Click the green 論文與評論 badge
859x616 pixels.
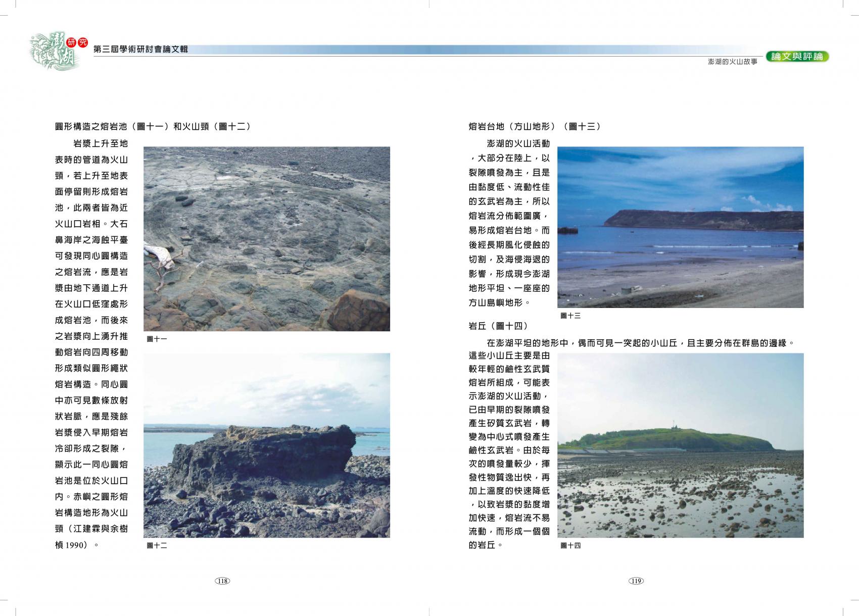point(797,57)
